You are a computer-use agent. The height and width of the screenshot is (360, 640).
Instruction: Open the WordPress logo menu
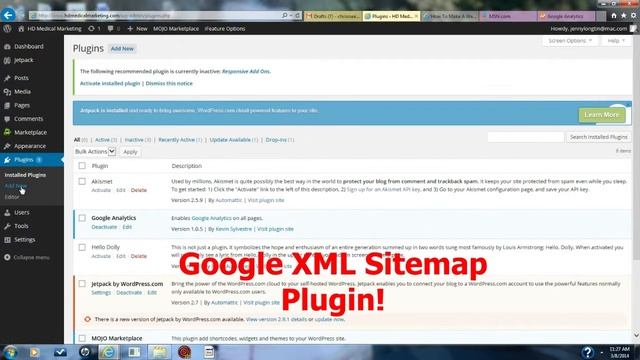coord(7,29)
